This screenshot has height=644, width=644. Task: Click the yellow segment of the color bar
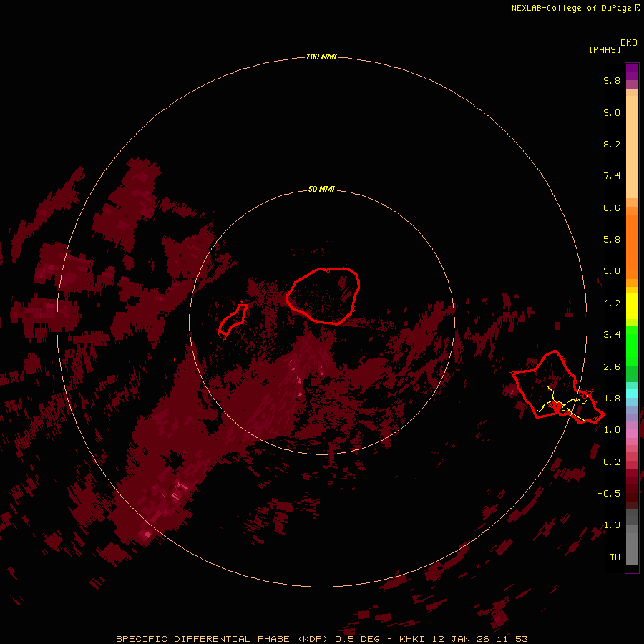click(x=632, y=306)
